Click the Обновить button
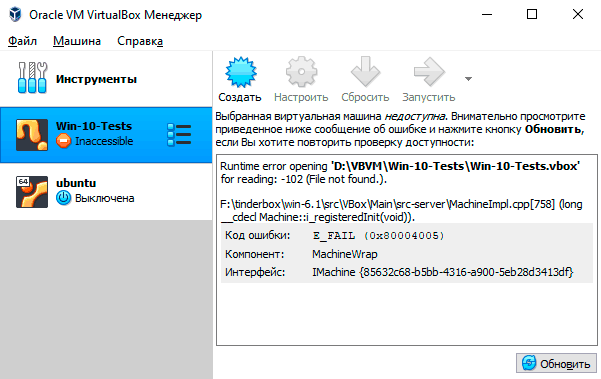The width and height of the screenshot is (601, 379). coord(556,363)
